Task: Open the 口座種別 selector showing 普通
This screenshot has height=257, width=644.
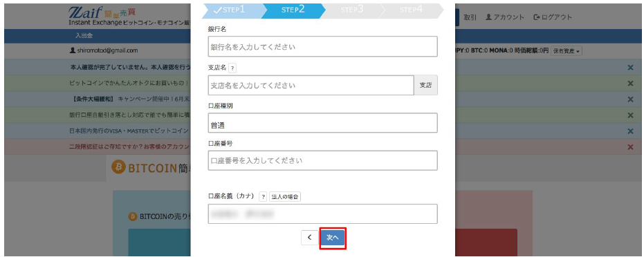Action: [x=322, y=123]
